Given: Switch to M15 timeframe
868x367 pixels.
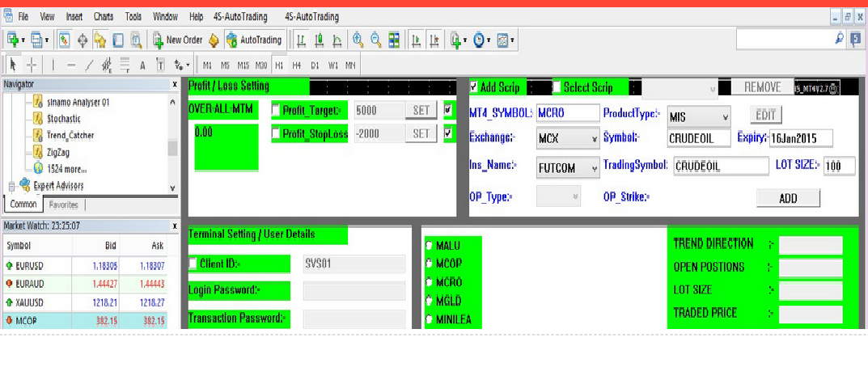Looking at the screenshot, I should tap(243, 65).
